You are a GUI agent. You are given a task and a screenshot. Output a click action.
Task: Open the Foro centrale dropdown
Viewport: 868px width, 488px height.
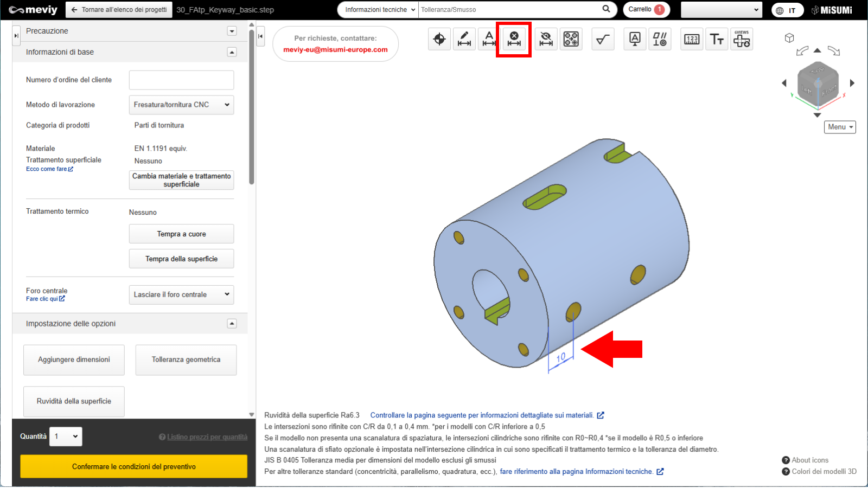tap(181, 294)
